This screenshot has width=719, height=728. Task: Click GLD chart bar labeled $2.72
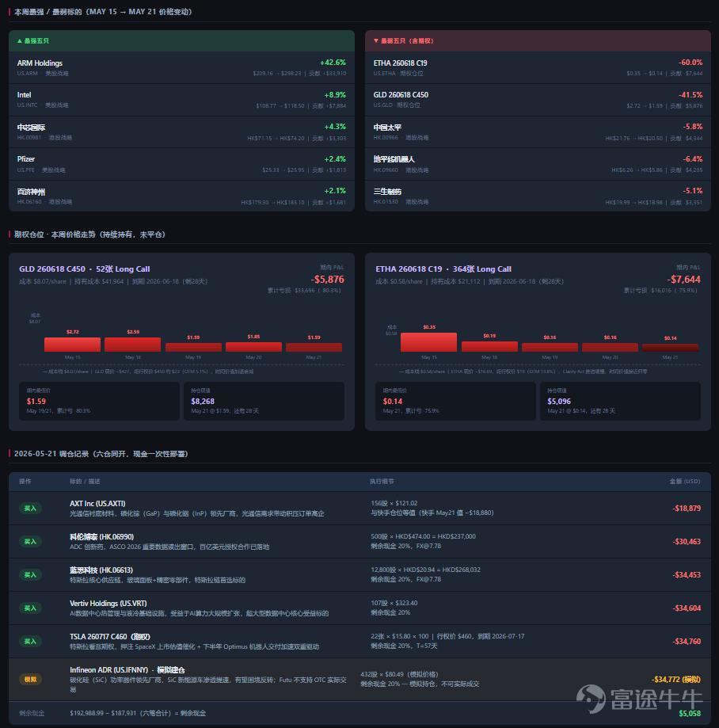(x=72, y=345)
